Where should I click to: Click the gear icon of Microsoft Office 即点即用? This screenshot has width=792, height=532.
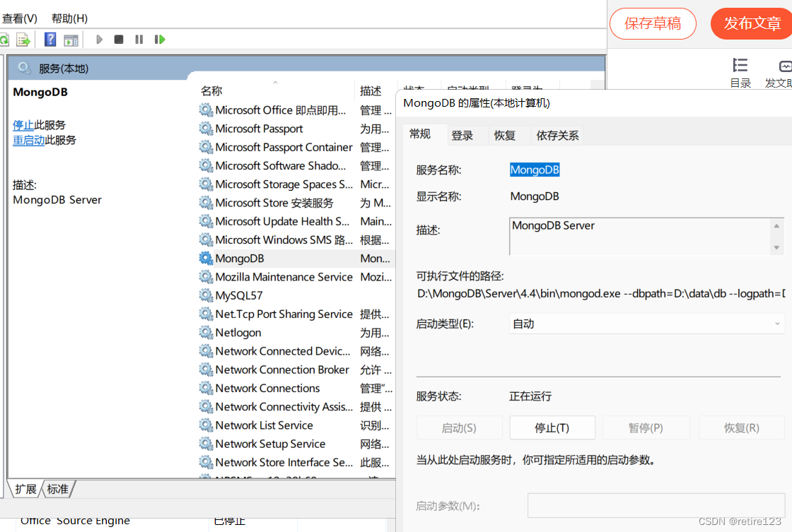point(206,110)
